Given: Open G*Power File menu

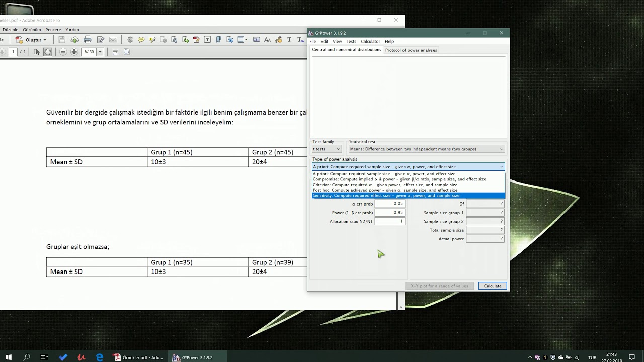Looking at the screenshot, I should pyautogui.click(x=312, y=41).
